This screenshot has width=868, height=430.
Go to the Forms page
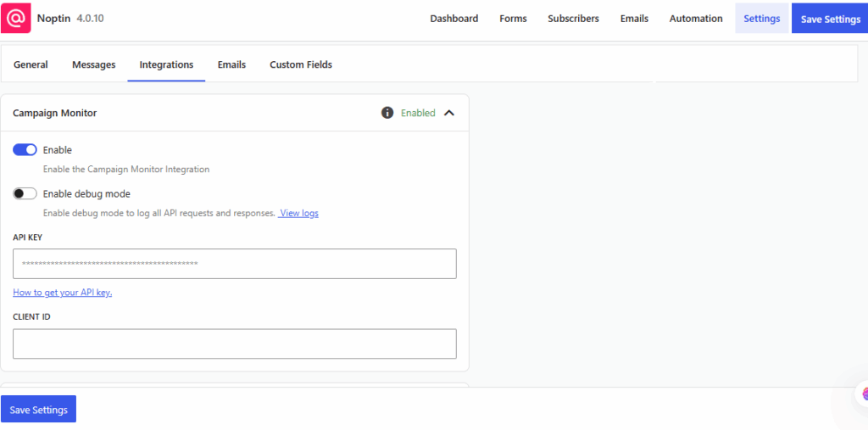513,19
